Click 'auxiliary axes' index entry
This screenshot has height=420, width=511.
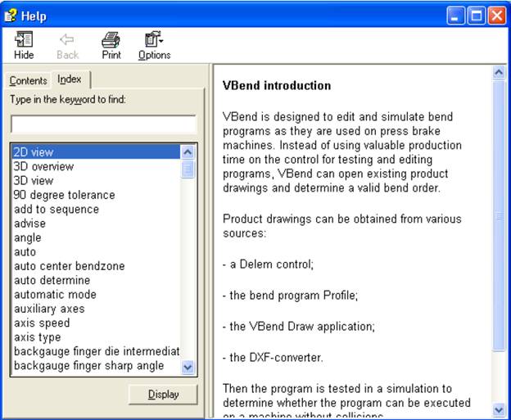[96, 309]
